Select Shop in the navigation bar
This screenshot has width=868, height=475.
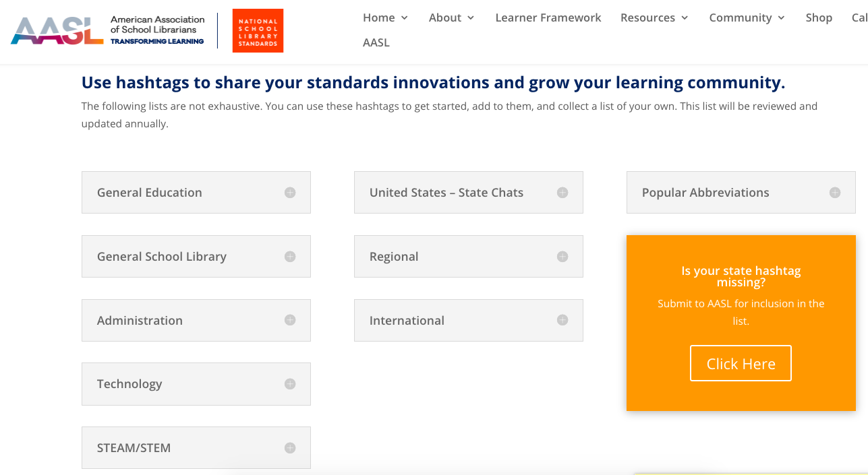(x=819, y=18)
